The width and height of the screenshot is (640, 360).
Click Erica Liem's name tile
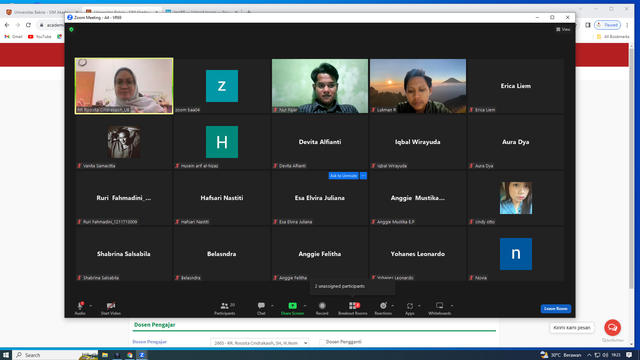(x=516, y=86)
